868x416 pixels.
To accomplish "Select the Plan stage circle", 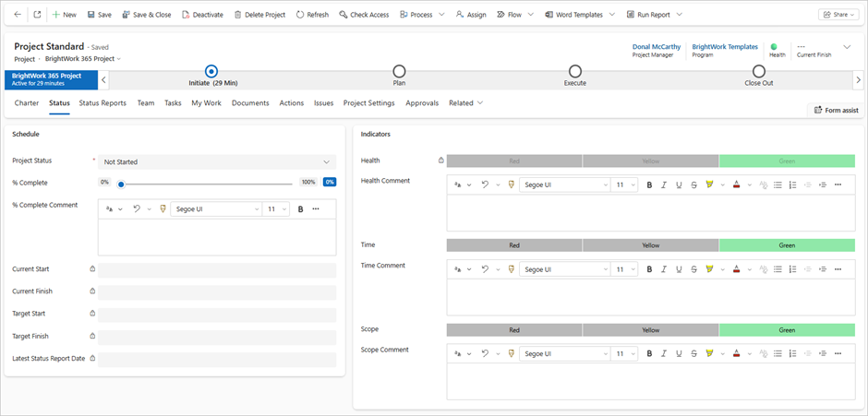I will [399, 71].
